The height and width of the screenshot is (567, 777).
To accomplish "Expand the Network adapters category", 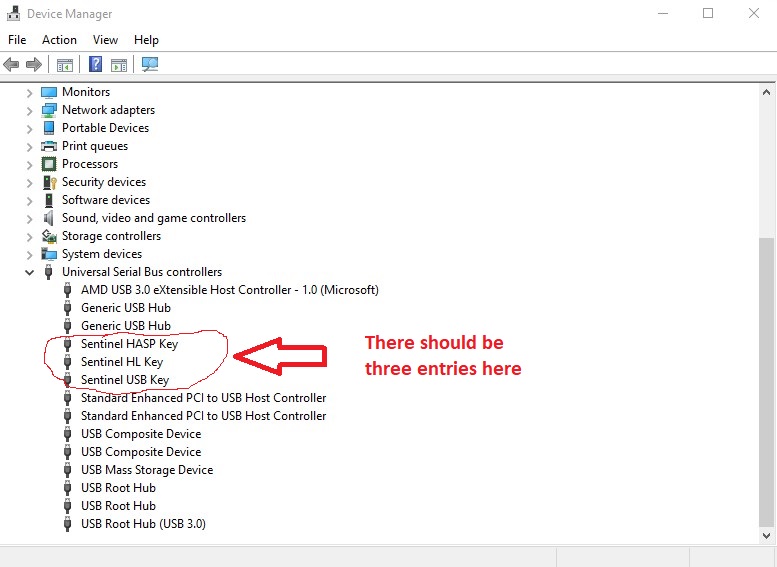I will click(29, 111).
